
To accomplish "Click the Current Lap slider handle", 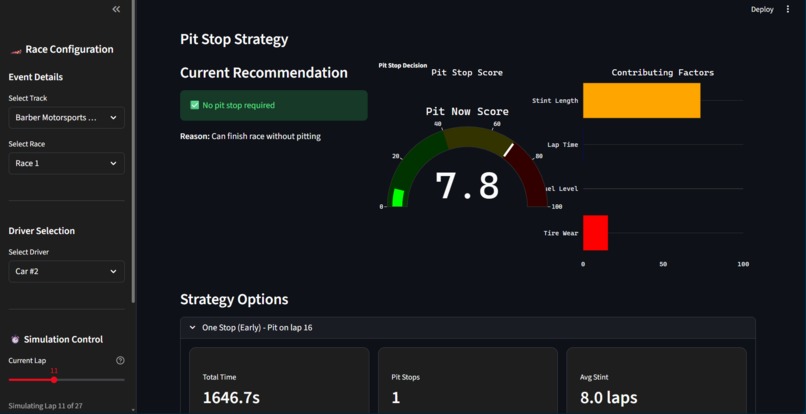I will 54,380.
